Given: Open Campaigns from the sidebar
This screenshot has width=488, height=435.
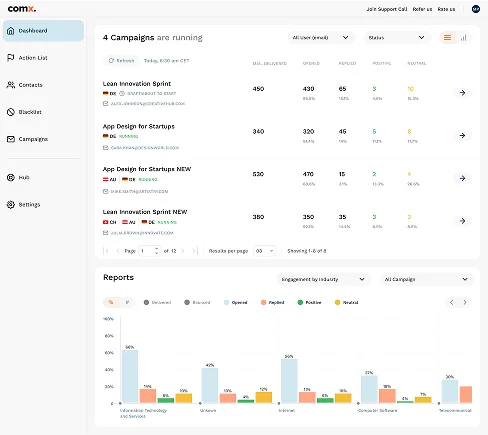Looking at the screenshot, I should (x=27, y=139).
